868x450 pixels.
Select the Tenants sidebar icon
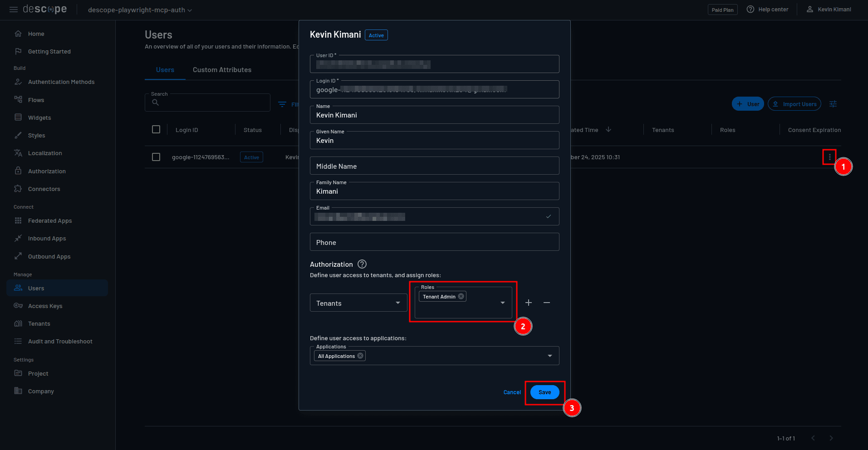pyautogui.click(x=18, y=323)
